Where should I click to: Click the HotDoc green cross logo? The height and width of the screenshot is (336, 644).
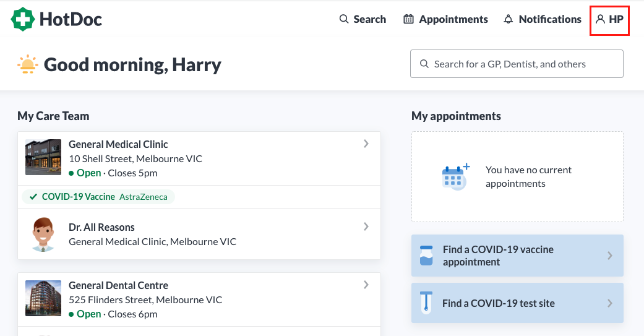coord(23,19)
